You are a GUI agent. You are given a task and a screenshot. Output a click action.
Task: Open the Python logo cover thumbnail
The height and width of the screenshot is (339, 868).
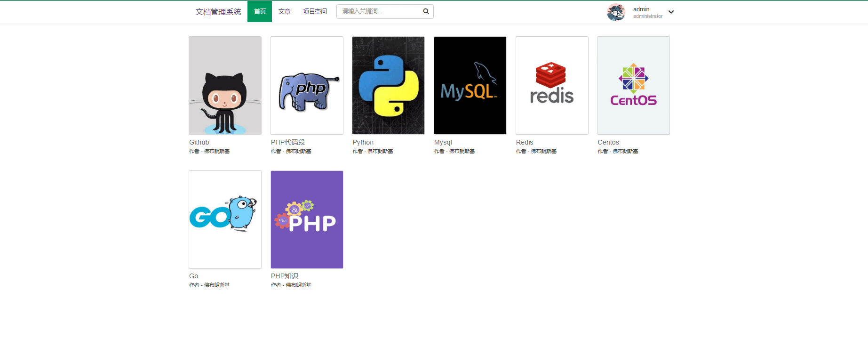[x=388, y=85]
